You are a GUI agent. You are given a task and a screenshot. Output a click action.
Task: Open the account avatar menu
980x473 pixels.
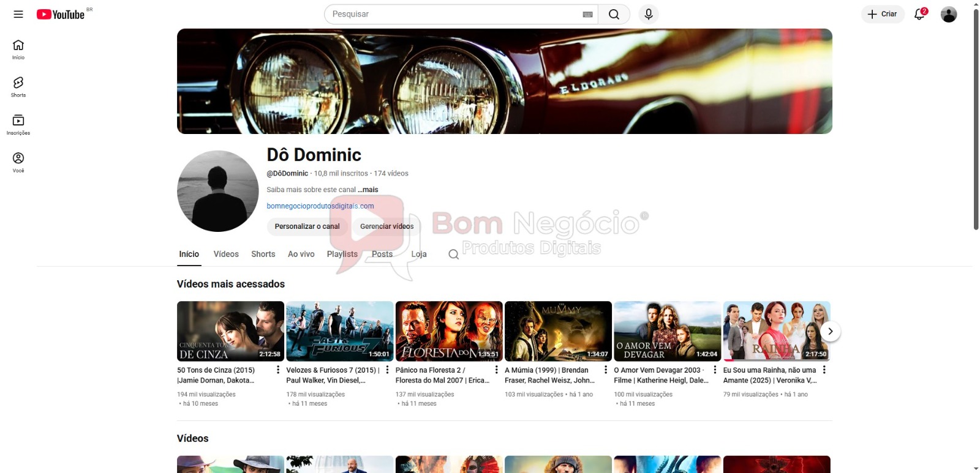948,14
